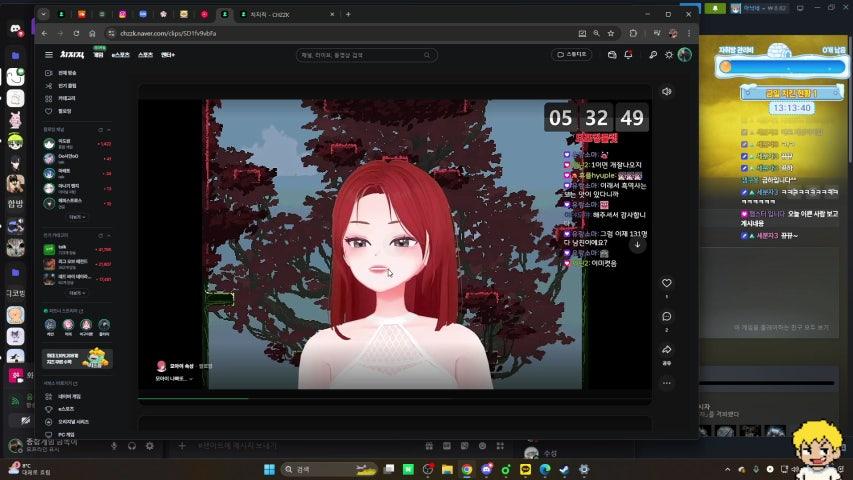Image resolution: width=853 pixels, height=480 pixels.
Task: Click the key icon in the Chzzk header
Action: coord(653,55)
